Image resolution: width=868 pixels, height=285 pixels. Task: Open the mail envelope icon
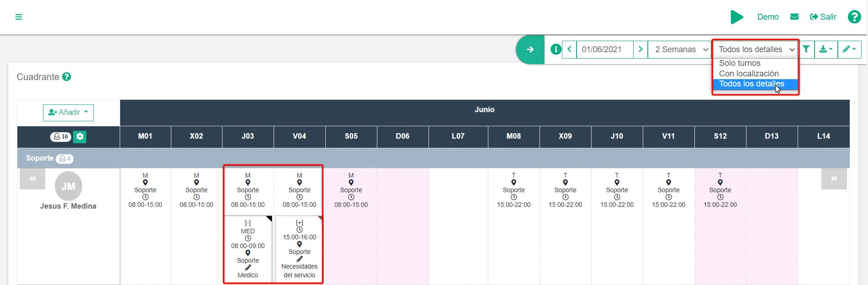tap(794, 17)
